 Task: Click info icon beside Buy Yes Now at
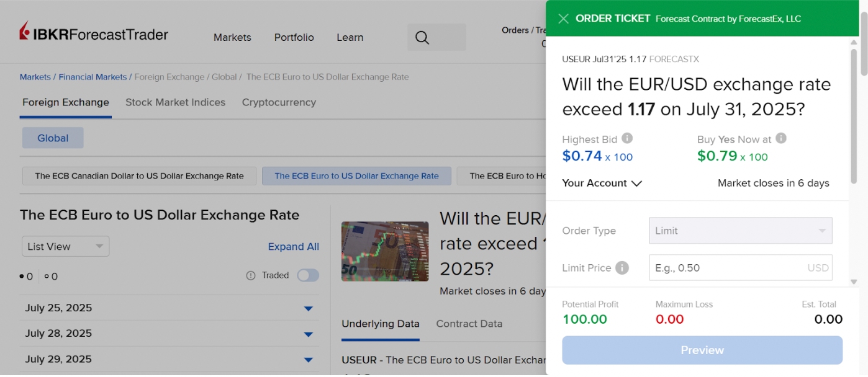click(x=781, y=138)
